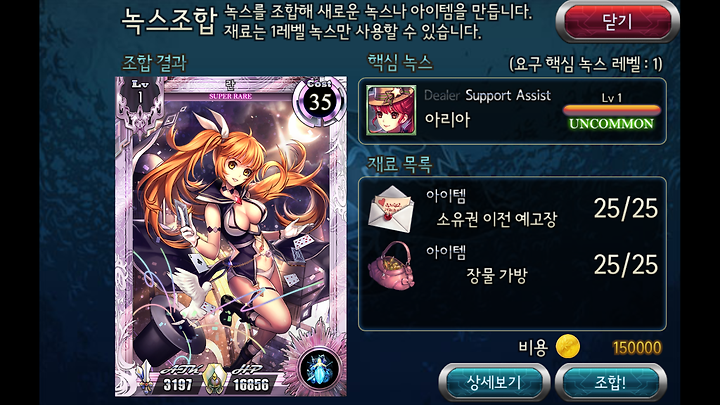Click the pink bag item icon
Viewport: 720px width, 405px height.
392,264
